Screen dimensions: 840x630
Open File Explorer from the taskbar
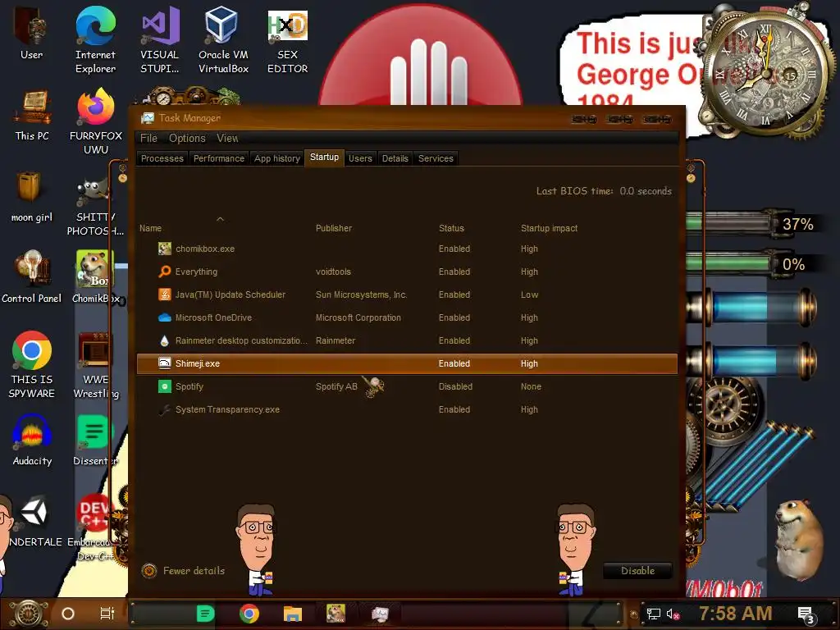(293, 614)
